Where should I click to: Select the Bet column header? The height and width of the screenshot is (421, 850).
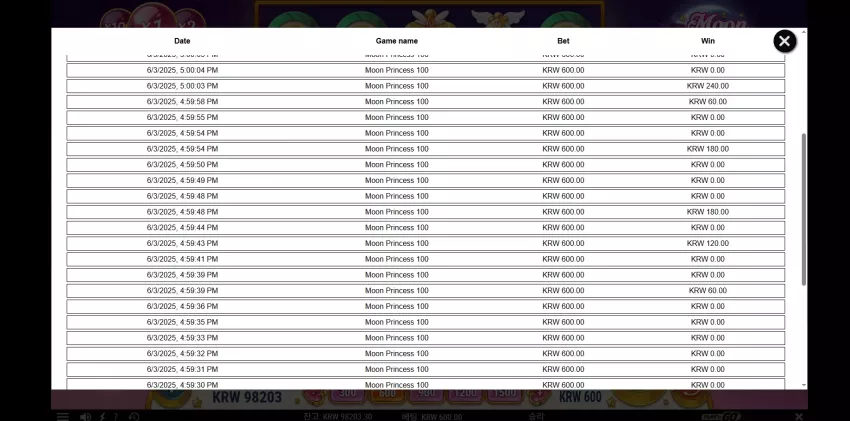point(563,41)
